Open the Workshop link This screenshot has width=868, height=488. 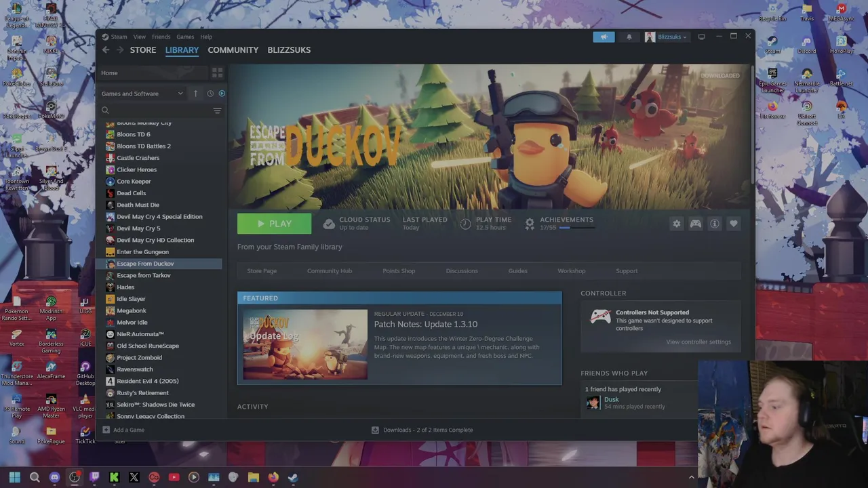pyautogui.click(x=572, y=270)
